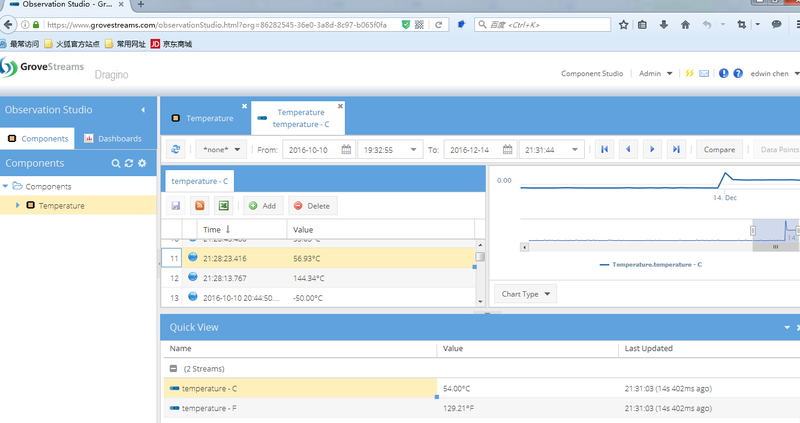Screen dimensions: 800x423
Task: Open the From date calendar picker
Action: 346,150
